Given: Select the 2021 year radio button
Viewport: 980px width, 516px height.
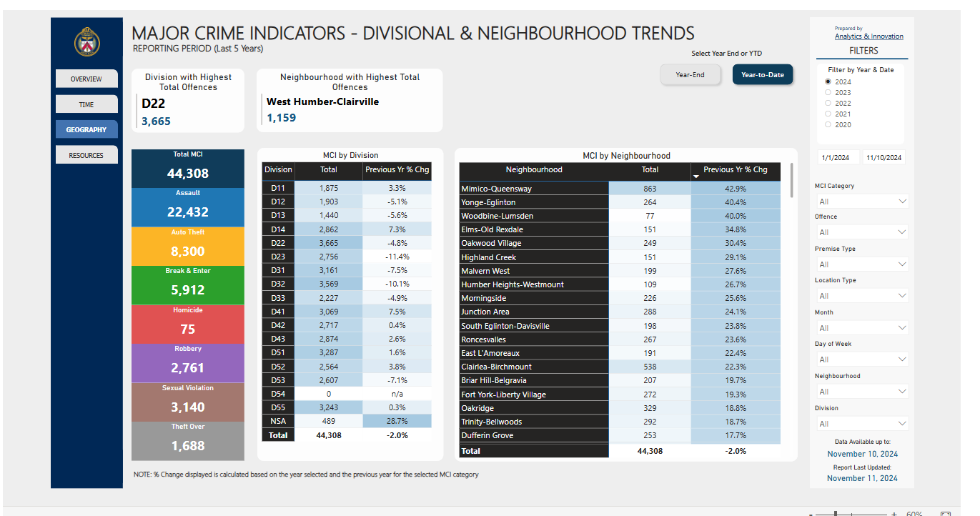Looking at the screenshot, I should point(828,114).
